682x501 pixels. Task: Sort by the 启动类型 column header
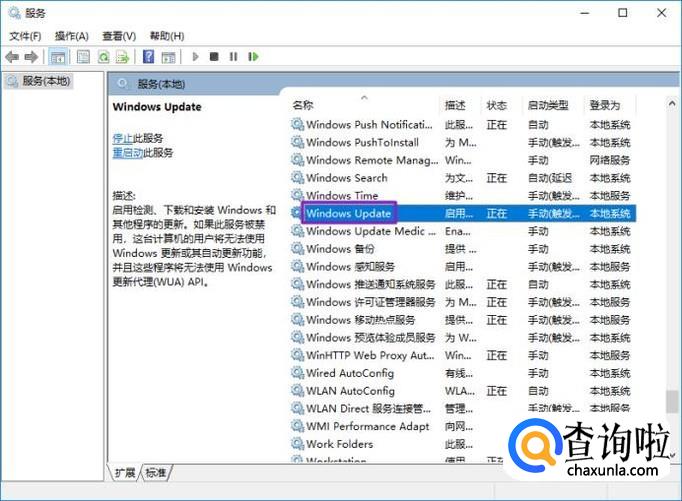click(548, 105)
